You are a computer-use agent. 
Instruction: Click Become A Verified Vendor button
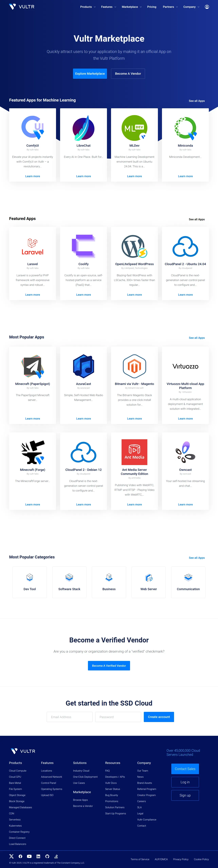[109, 666]
